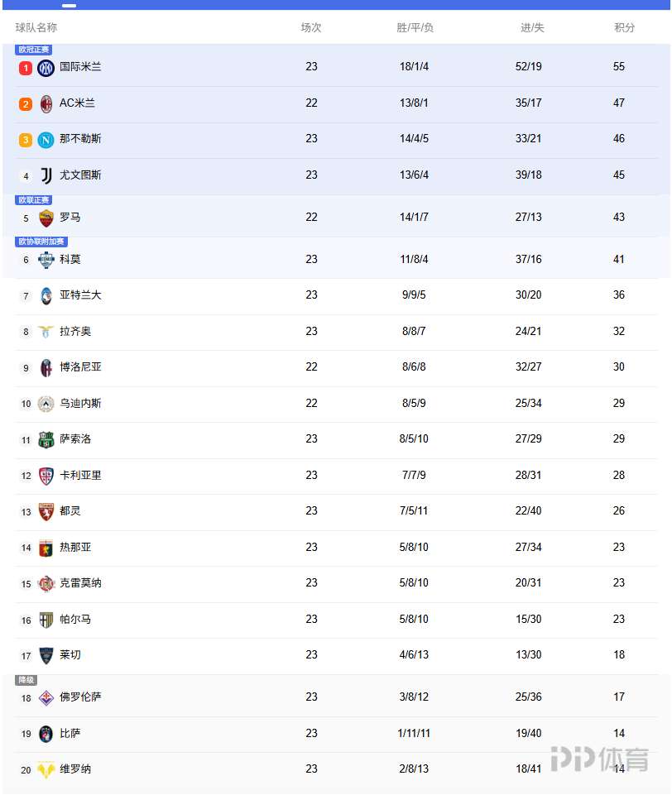This screenshot has width=672, height=795.
Task: Click the Napoli (那不勒斯) crest icon
Action: point(46,140)
